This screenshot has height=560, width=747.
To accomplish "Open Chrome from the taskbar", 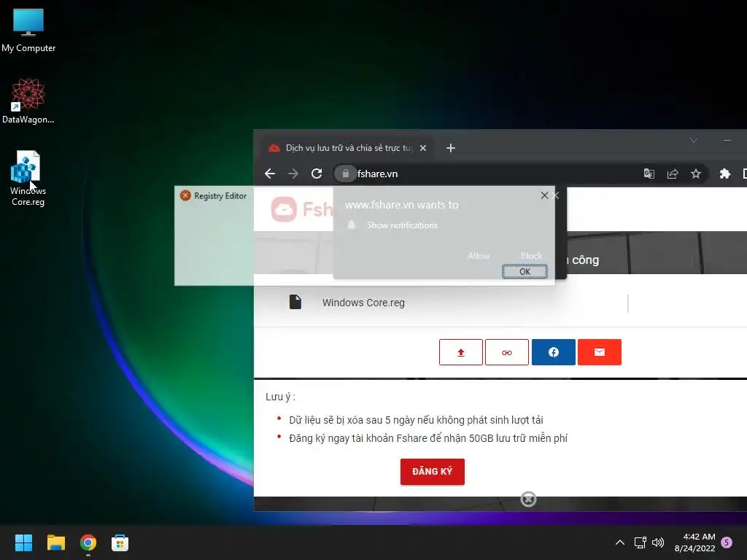I will (x=88, y=542).
